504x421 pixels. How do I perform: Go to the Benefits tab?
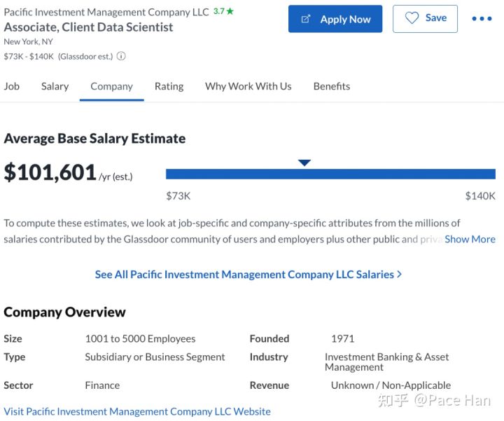pos(332,86)
